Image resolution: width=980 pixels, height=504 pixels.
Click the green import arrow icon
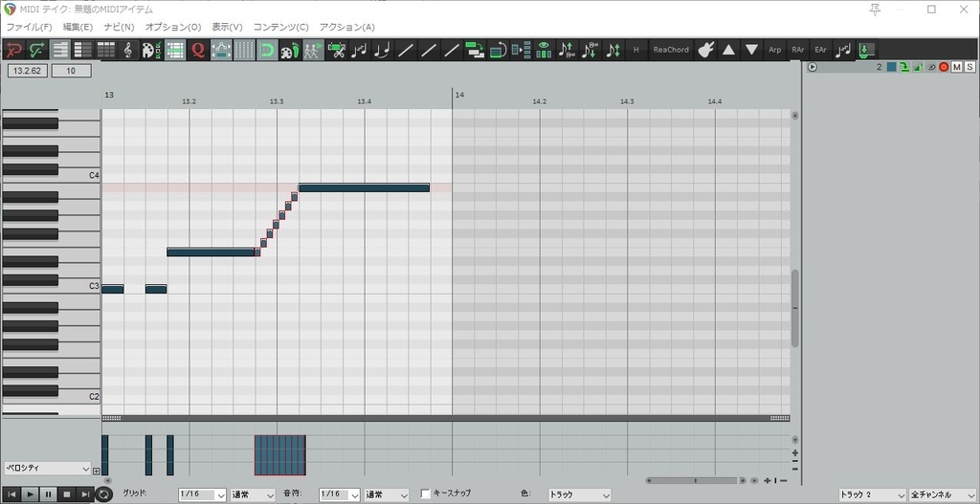click(867, 50)
